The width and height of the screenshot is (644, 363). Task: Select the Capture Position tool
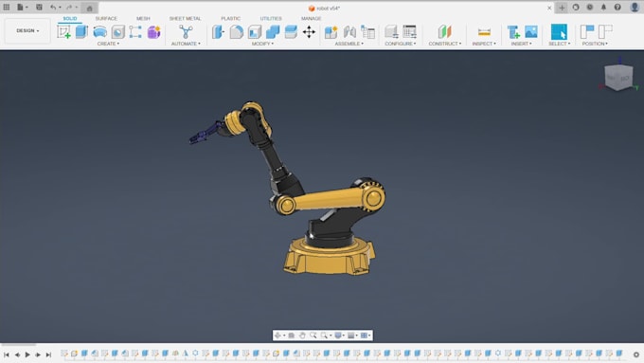pyautogui.click(x=587, y=32)
